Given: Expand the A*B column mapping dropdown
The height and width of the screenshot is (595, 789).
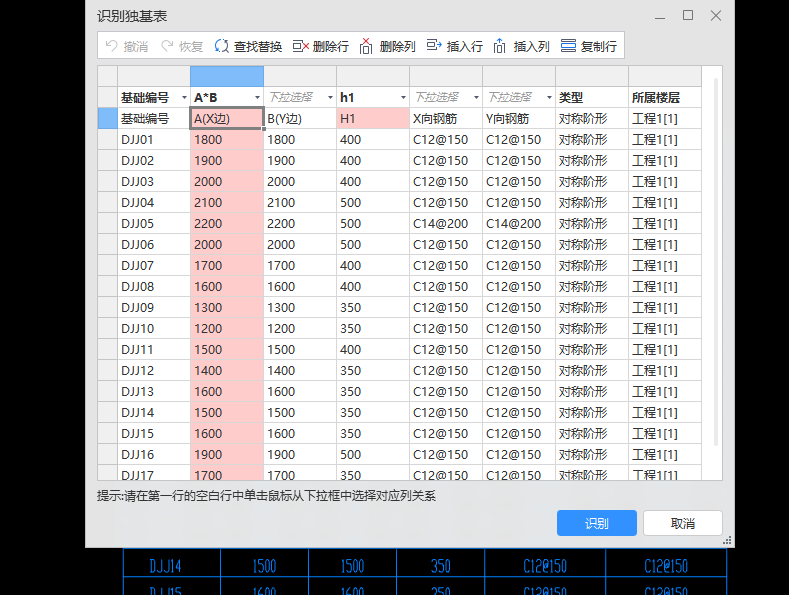Looking at the screenshot, I should point(257,97).
